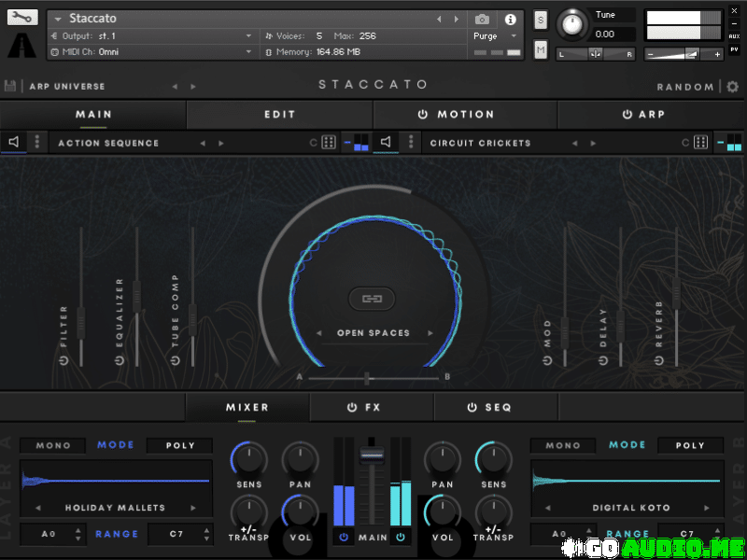Click the Filter slider handle

tap(81, 323)
